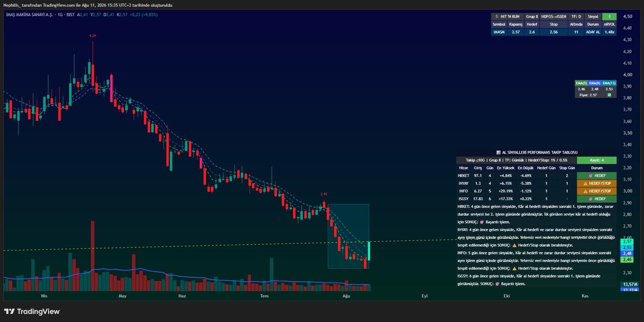Click the EMA(8) blue header
This screenshot has width=644, height=322.
[594, 83]
